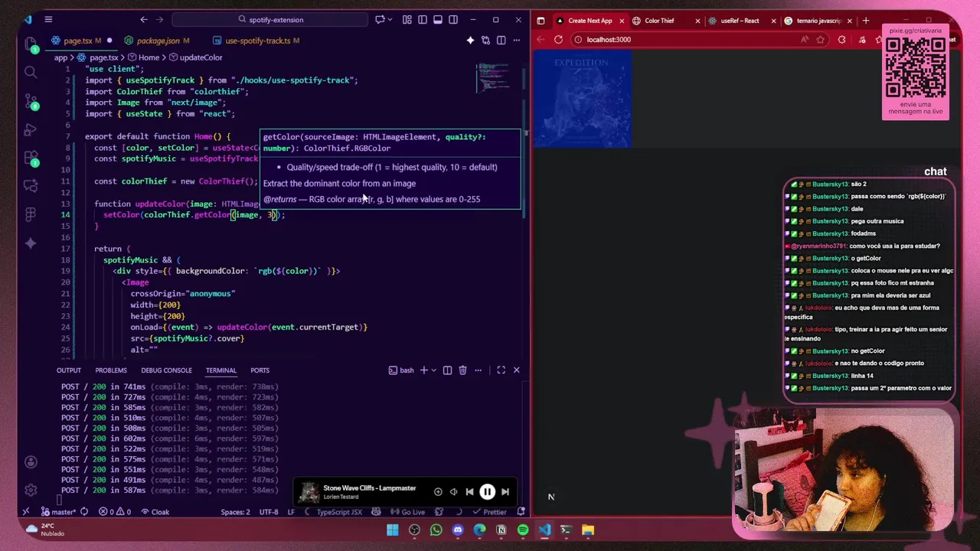This screenshot has height=551, width=980.
Task: Switch to the PORTS panel tab
Action: coord(260,370)
